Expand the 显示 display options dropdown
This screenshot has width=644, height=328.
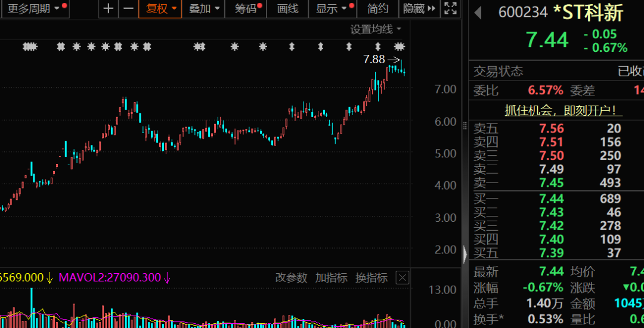click(332, 8)
